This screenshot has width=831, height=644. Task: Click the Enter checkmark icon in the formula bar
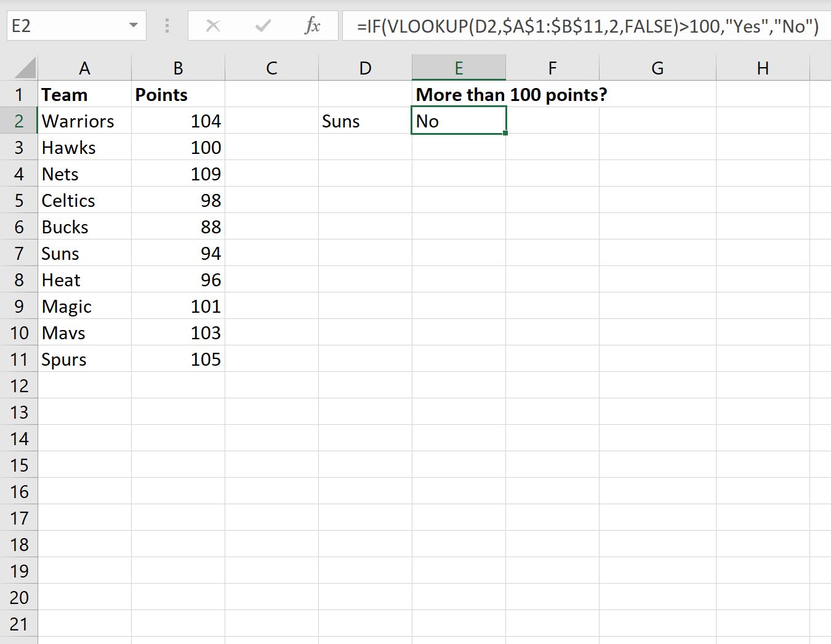coord(262,26)
